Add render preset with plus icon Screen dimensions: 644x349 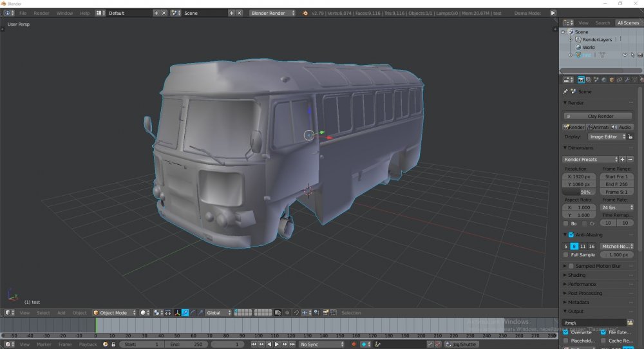click(623, 159)
